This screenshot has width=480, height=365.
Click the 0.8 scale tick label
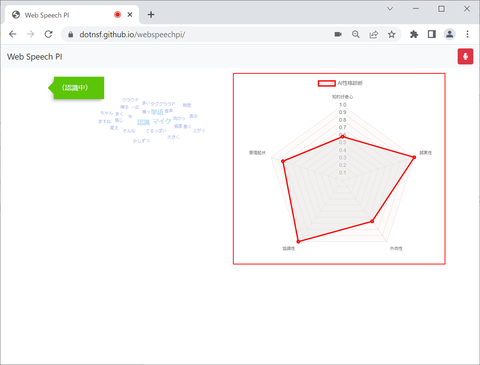point(343,120)
